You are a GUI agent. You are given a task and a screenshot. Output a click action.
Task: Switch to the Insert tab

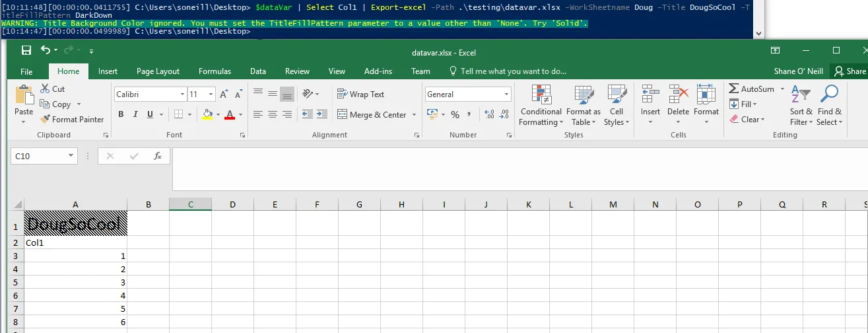[x=108, y=71]
